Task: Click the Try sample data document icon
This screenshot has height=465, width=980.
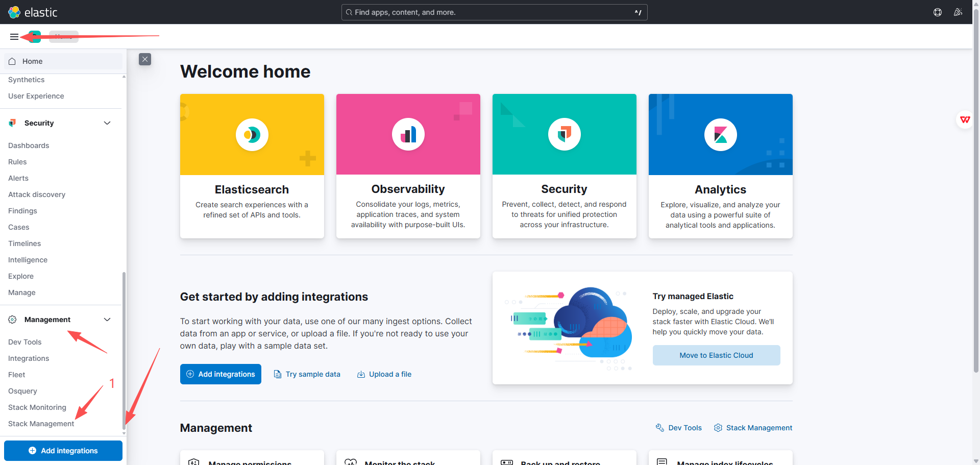Action: (x=278, y=374)
